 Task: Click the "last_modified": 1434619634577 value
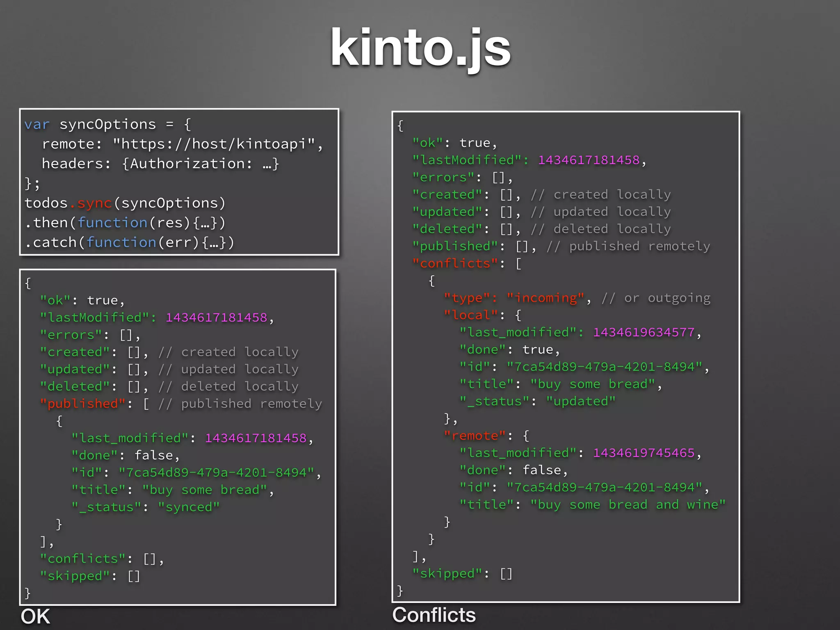point(644,332)
